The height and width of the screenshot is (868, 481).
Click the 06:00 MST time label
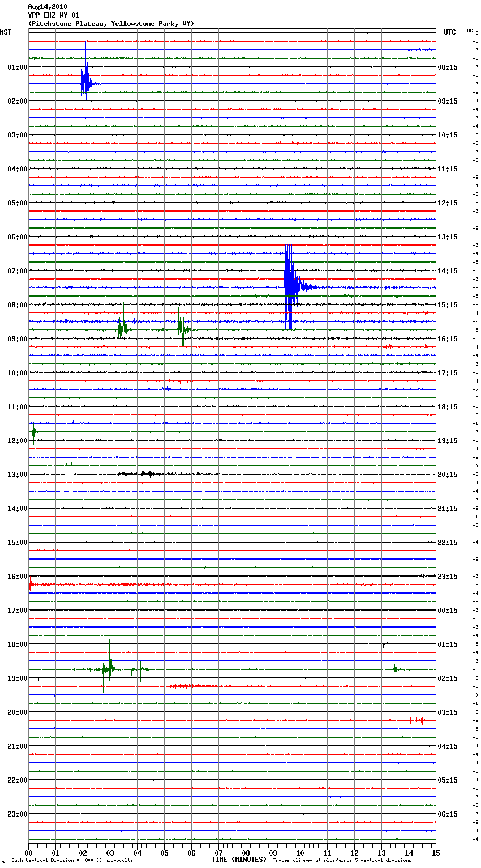click(x=18, y=237)
